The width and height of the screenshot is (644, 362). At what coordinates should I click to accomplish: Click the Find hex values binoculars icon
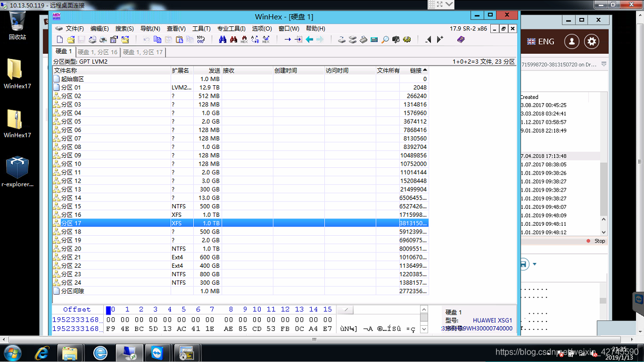tap(244, 39)
